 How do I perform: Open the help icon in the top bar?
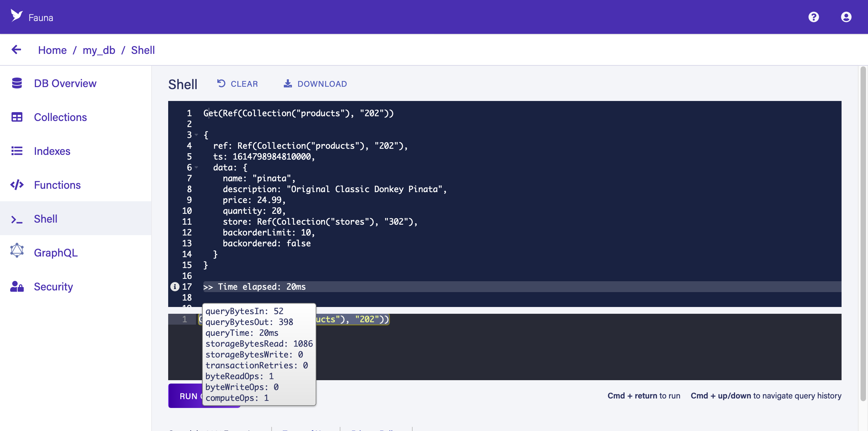(814, 17)
